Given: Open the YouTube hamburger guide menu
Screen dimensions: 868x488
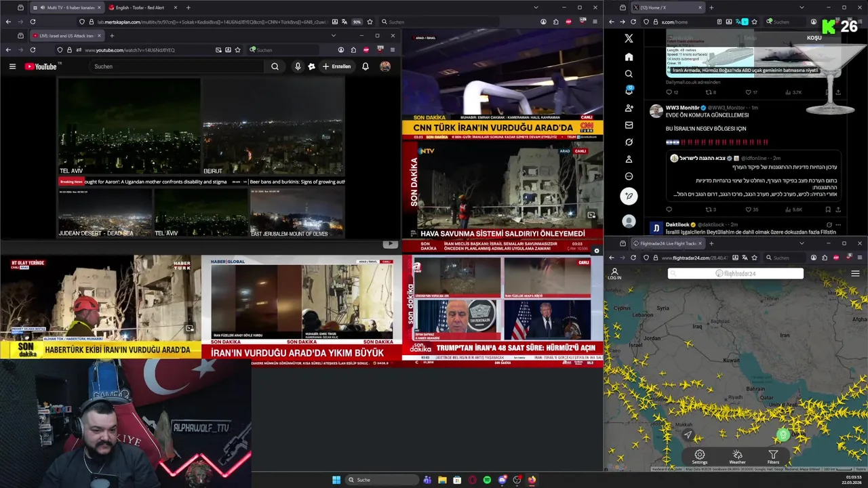Looking at the screenshot, I should click(12, 66).
